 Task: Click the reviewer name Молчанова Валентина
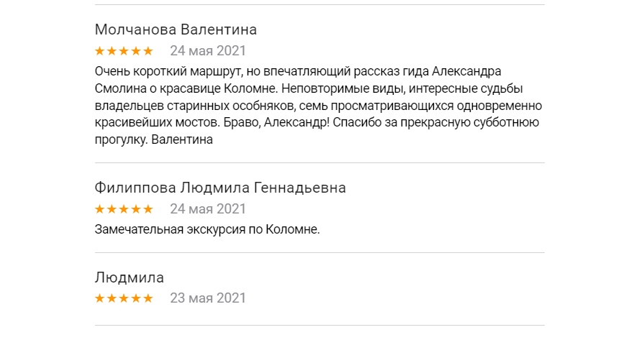176,30
